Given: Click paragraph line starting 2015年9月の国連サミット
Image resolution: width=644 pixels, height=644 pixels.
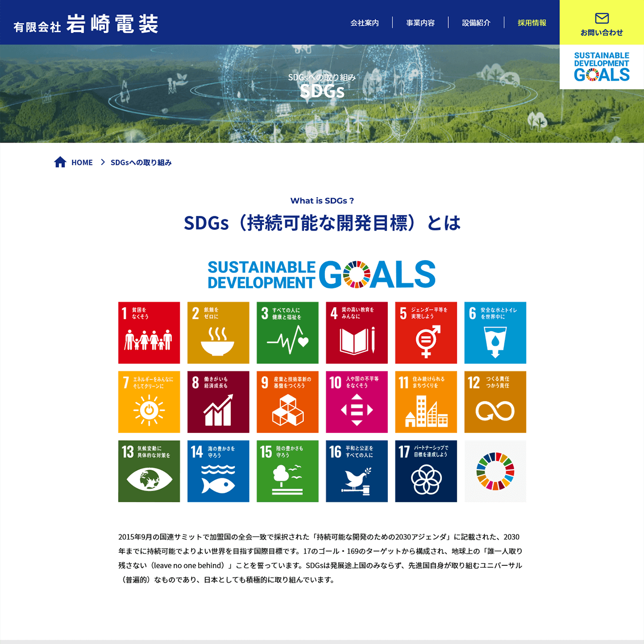Looking at the screenshot, I should pyautogui.click(x=319, y=537).
